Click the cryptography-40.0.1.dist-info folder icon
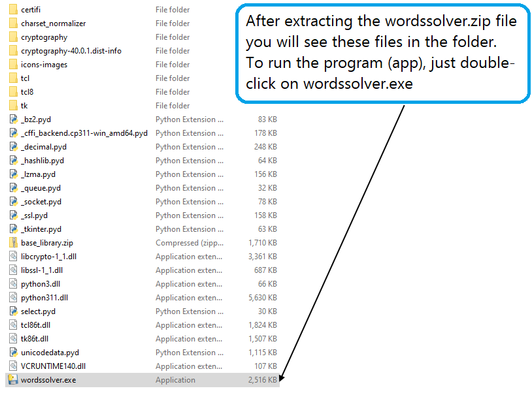 [x=13, y=50]
